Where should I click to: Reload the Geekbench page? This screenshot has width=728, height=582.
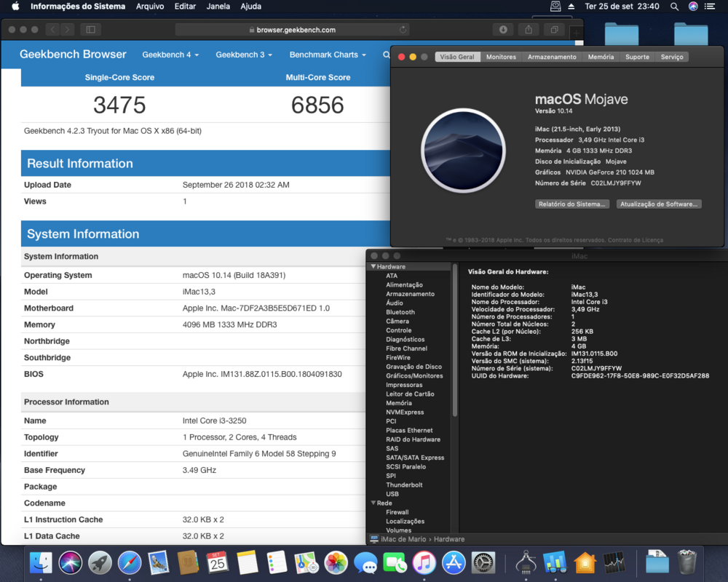[x=403, y=30]
